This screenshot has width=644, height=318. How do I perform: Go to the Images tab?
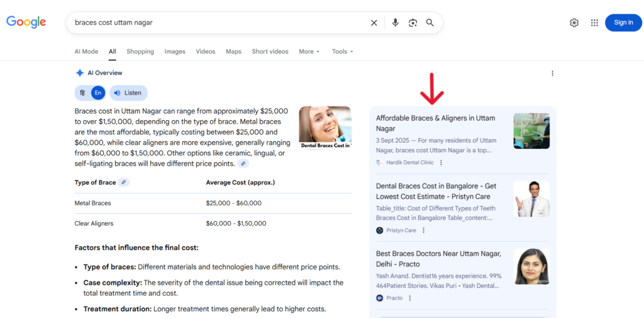click(x=175, y=52)
